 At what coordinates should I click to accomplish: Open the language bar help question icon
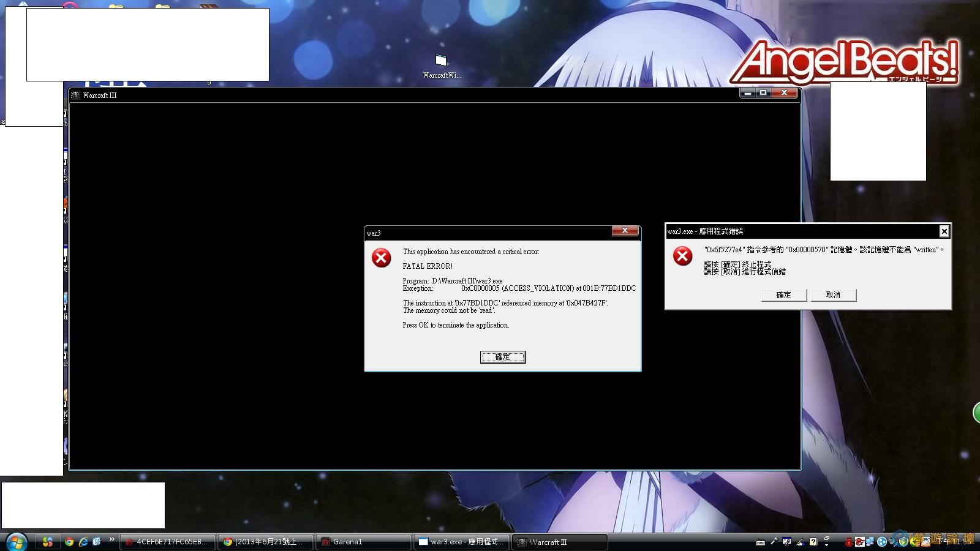(813, 542)
